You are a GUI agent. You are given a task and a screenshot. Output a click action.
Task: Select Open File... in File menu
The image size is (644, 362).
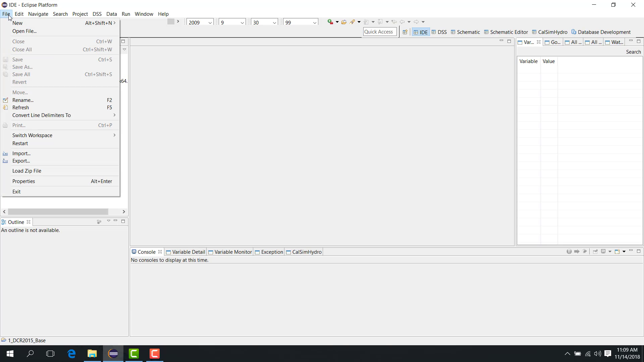[x=60, y=31]
